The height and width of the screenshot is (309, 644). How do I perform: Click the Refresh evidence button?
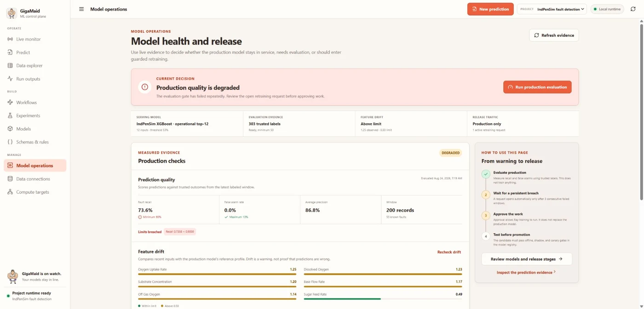pyautogui.click(x=554, y=35)
